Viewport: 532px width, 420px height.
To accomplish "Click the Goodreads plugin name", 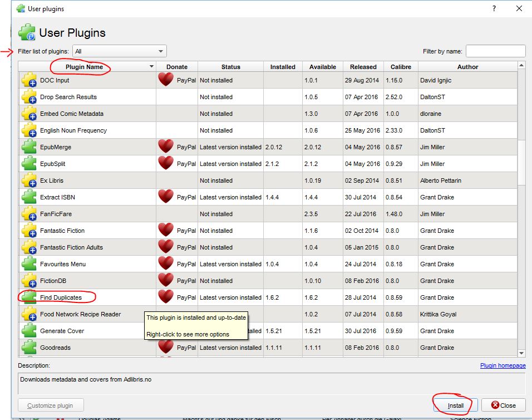I will click(55, 348).
